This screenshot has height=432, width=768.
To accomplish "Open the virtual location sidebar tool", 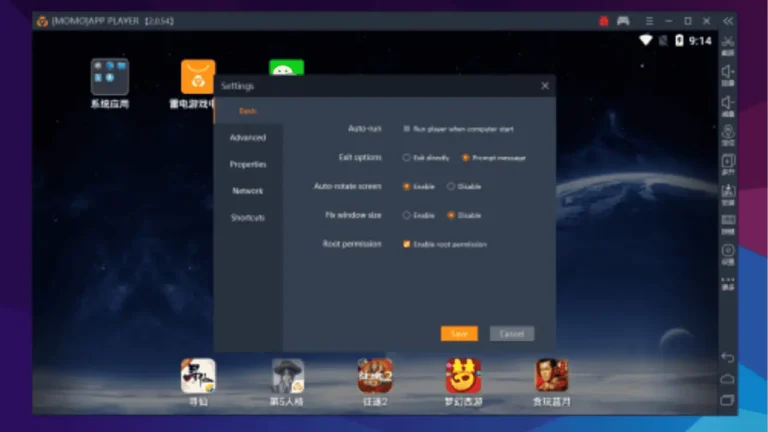I will (x=728, y=132).
